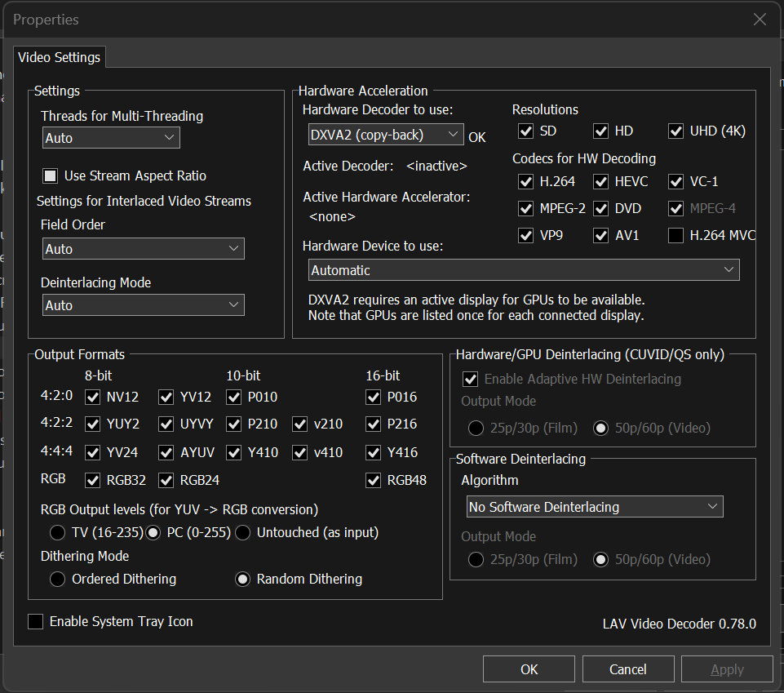
Task: Expand the Field Order dropdown
Action: pos(143,249)
